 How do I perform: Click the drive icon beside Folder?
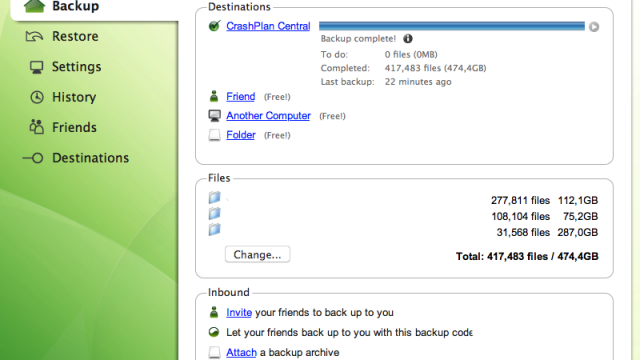[x=214, y=135]
